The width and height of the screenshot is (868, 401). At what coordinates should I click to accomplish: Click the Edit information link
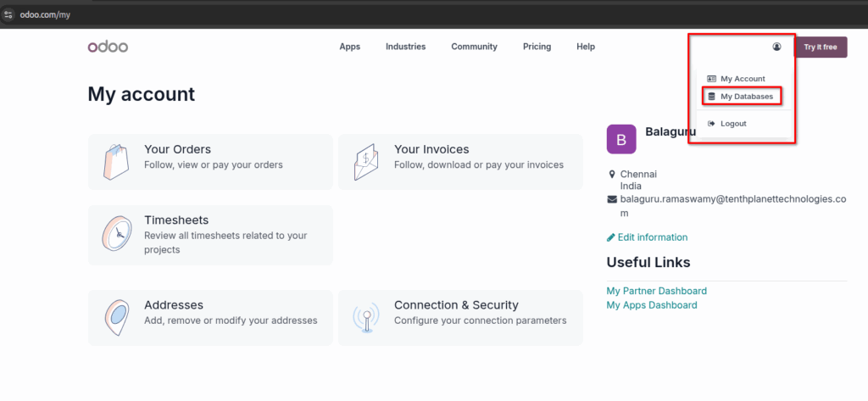pos(653,237)
